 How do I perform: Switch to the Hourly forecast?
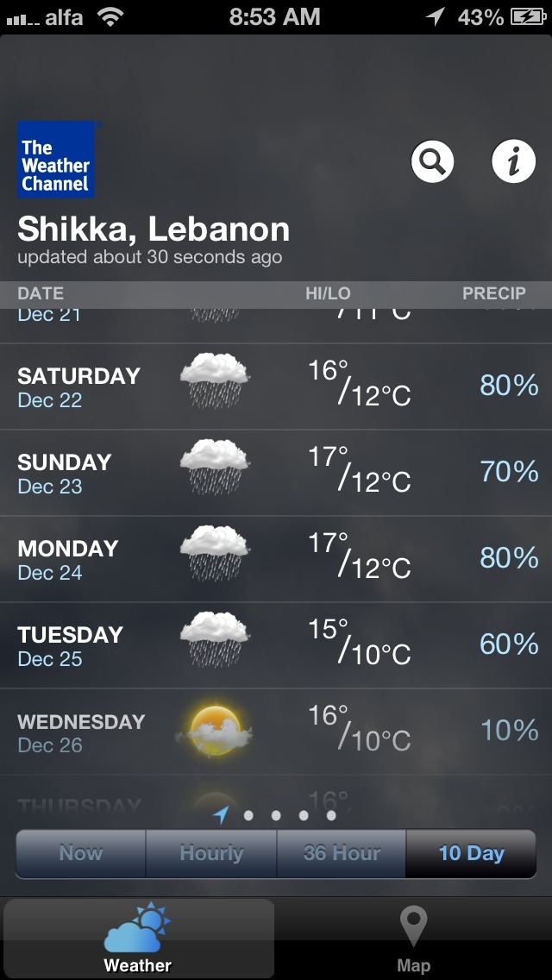pos(211,853)
